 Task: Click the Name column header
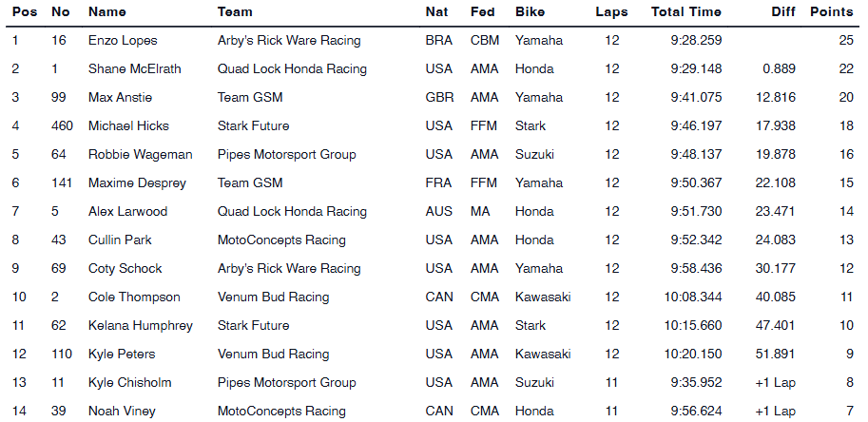(106, 12)
